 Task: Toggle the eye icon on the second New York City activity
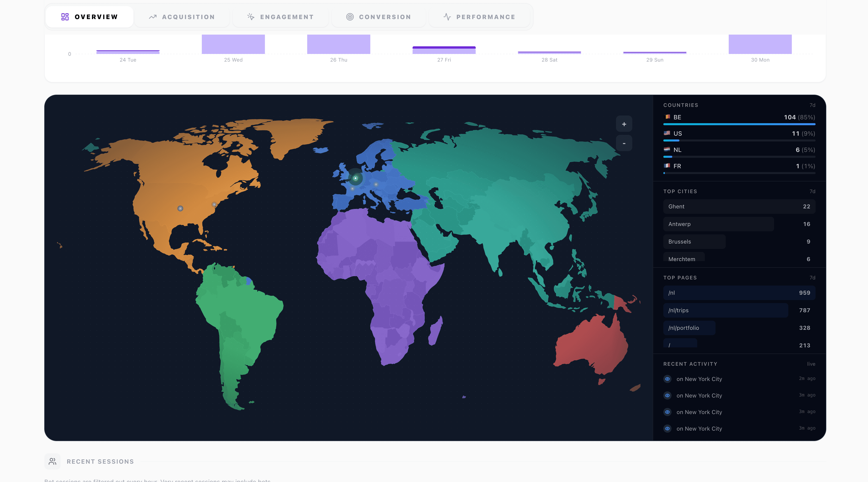(667, 395)
